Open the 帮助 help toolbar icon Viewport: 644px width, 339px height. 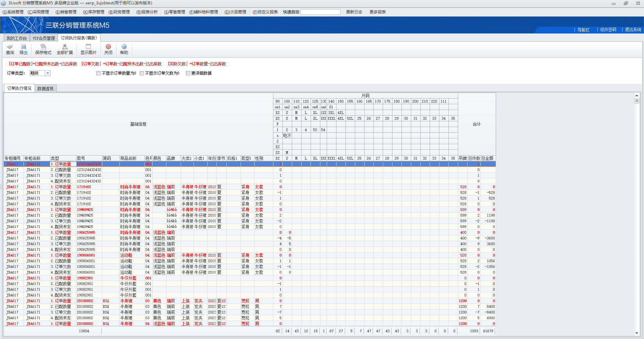124,49
